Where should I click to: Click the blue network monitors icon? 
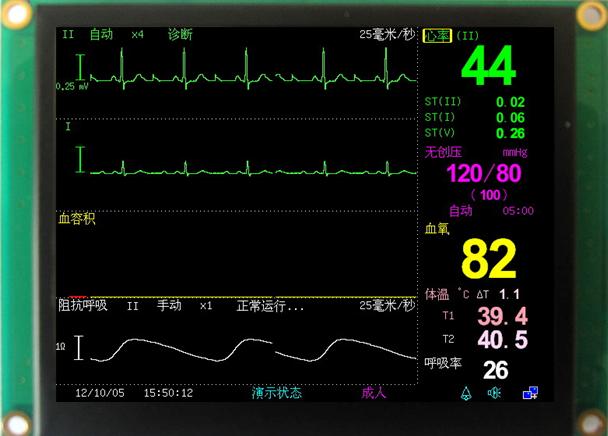pos(530,393)
